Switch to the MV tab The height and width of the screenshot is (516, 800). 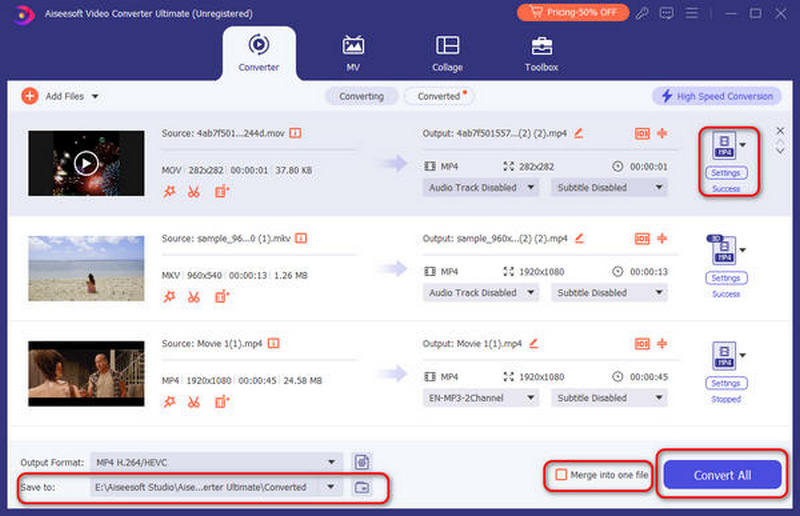353,53
